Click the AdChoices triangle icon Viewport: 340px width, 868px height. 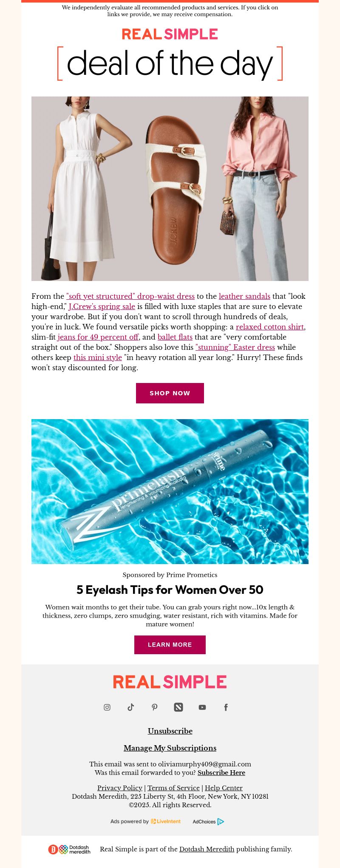(221, 821)
